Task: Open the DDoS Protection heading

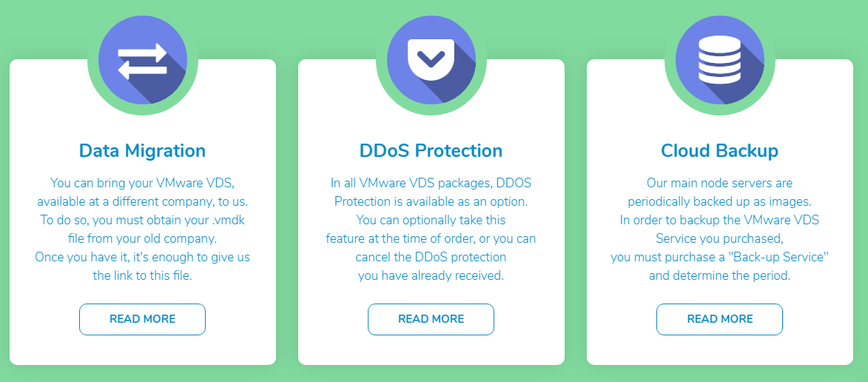Action: coord(431,150)
